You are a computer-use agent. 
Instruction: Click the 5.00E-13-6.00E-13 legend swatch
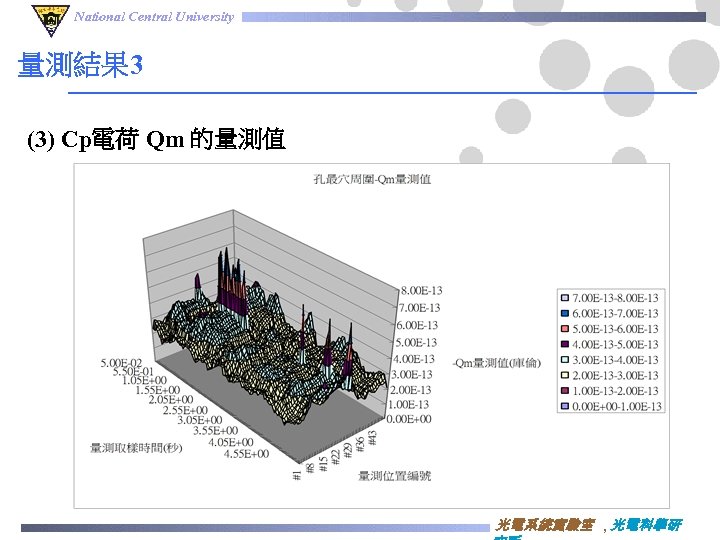[565, 329]
